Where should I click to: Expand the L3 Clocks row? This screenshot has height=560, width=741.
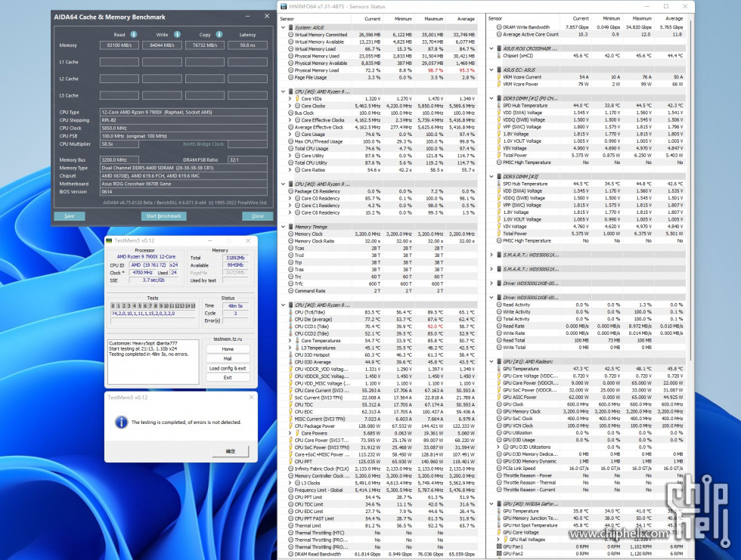pos(290,483)
